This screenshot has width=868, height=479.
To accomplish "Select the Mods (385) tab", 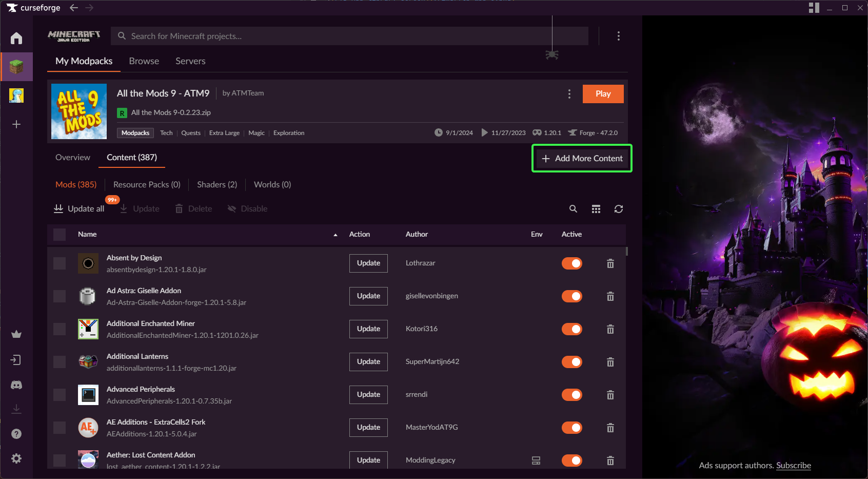I will 76,184.
